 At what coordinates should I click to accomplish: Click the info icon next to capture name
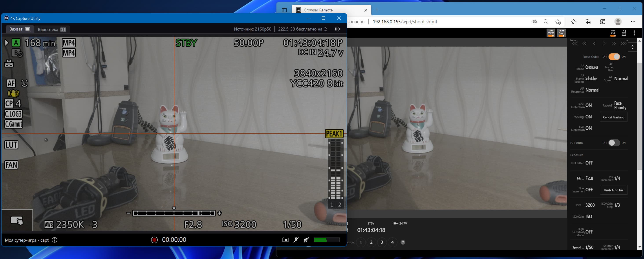click(x=55, y=240)
